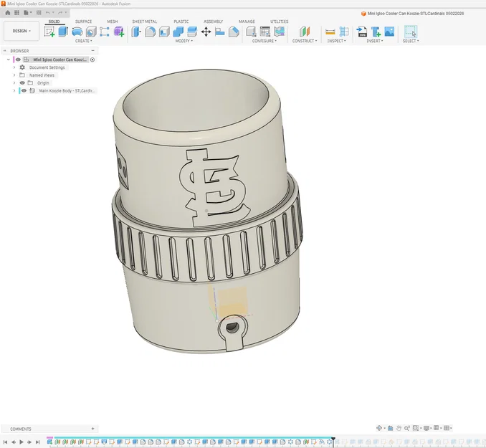Step timeline to next feature
The width and height of the screenshot is (486, 448).
click(x=29, y=442)
